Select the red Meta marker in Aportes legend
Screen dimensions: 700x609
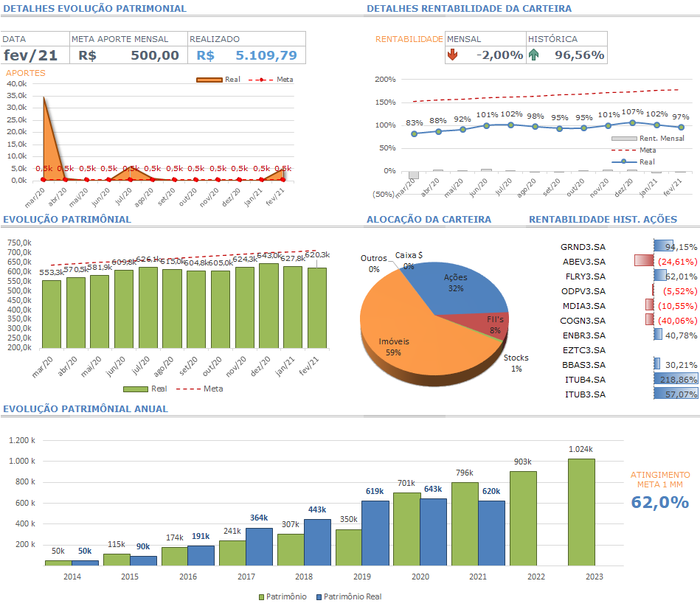click(x=261, y=80)
